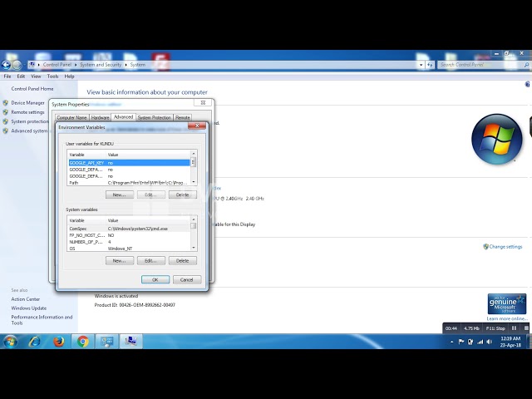
Task: Select the FP_NO_HOST_C... system variable row
Action: click(x=130, y=235)
